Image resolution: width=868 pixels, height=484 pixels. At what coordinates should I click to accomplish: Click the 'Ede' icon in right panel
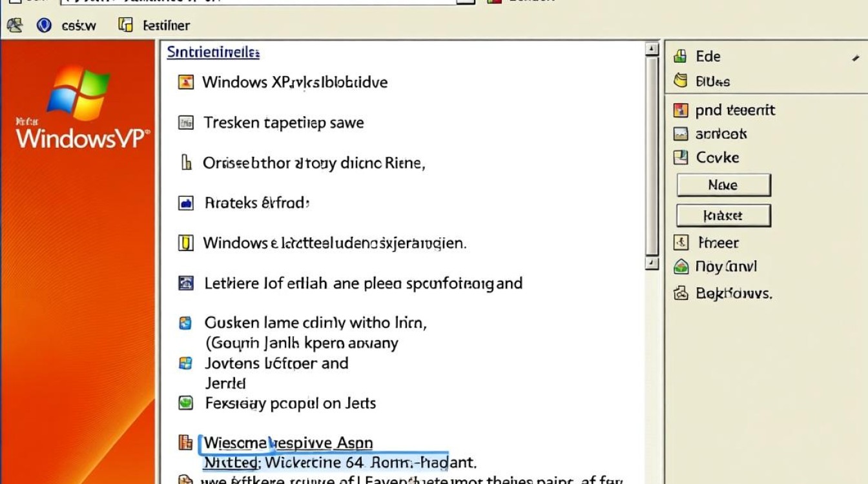coord(680,57)
